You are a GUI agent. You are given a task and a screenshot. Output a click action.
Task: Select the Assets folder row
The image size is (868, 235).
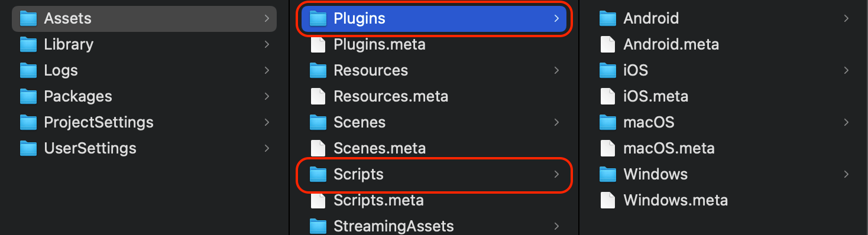coord(144,18)
